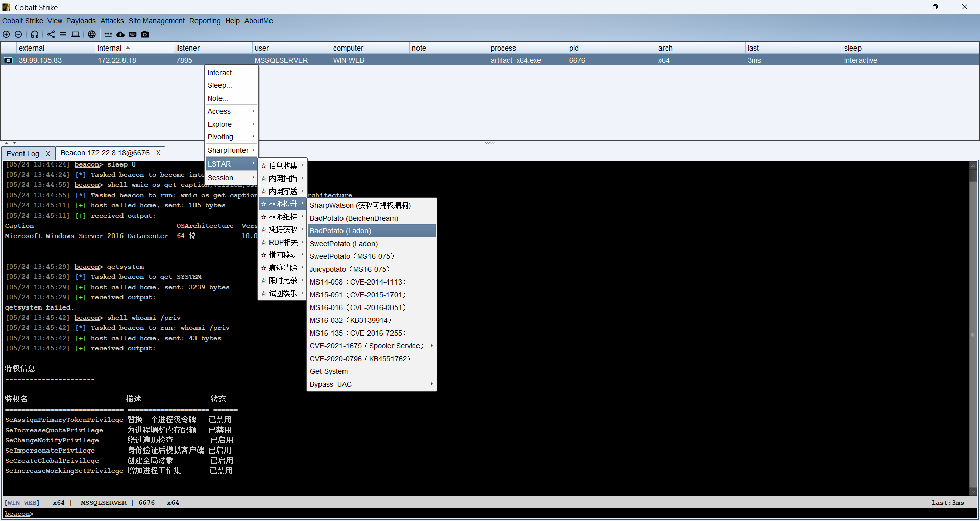This screenshot has width=980, height=521.
Task: Select BadPotato (BeichenDream)
Action: pos(372,218)
